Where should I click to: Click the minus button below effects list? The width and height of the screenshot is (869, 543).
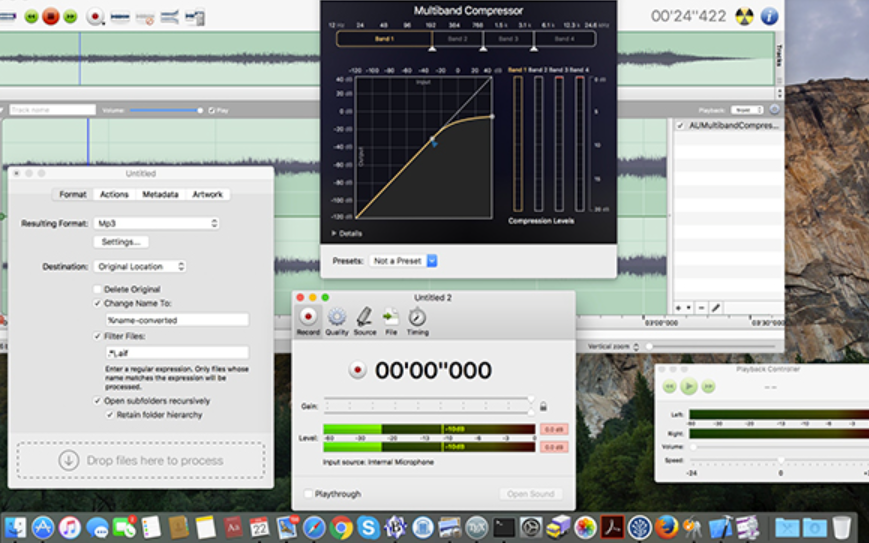(x=701, y=308)
